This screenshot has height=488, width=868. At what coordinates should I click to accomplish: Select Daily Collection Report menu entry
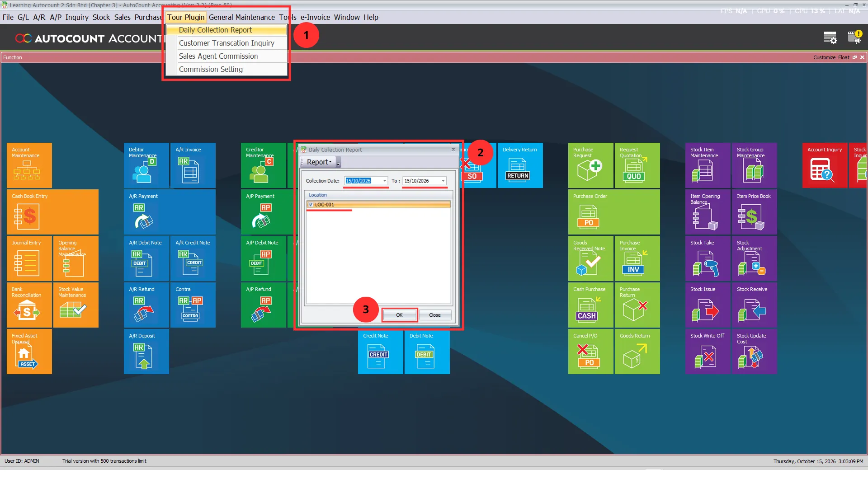point(226,30)
